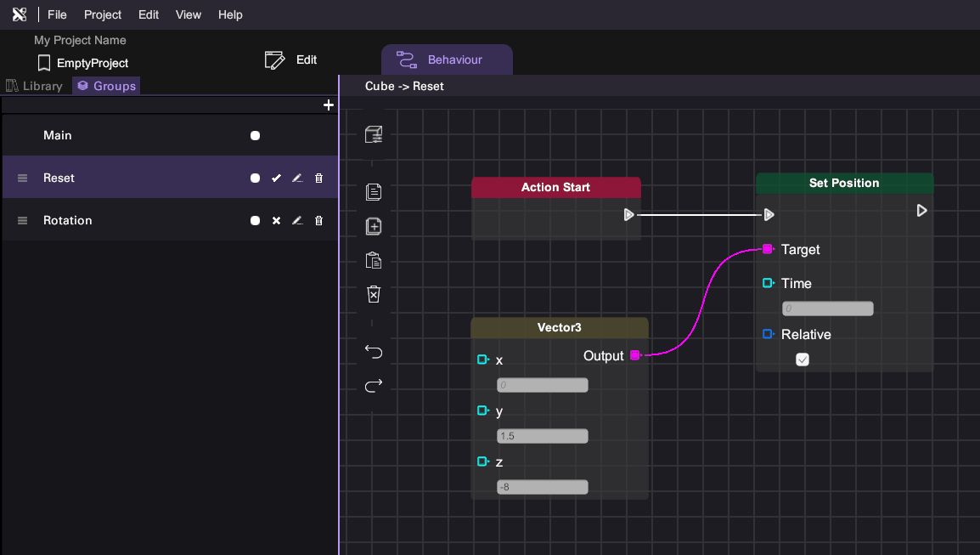Viewport: 980px width, 555px height.
Task: Switch to the Library tab
Action: (x=35, y=86)
